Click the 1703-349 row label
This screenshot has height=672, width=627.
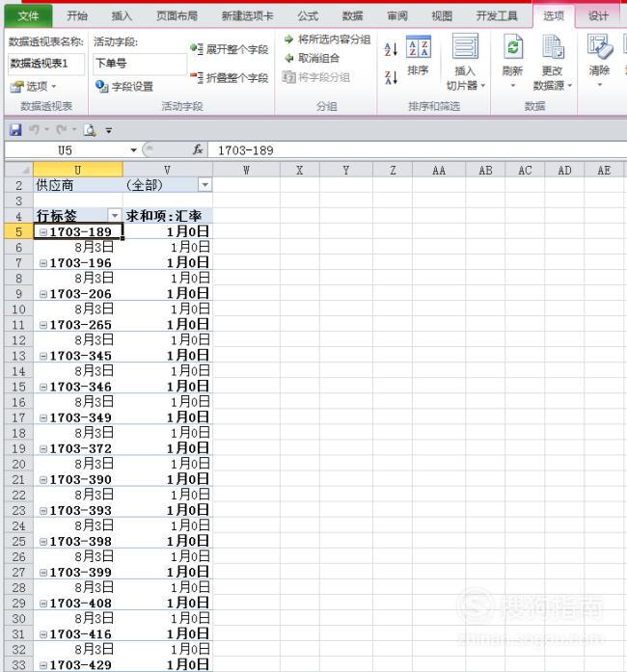81,417
